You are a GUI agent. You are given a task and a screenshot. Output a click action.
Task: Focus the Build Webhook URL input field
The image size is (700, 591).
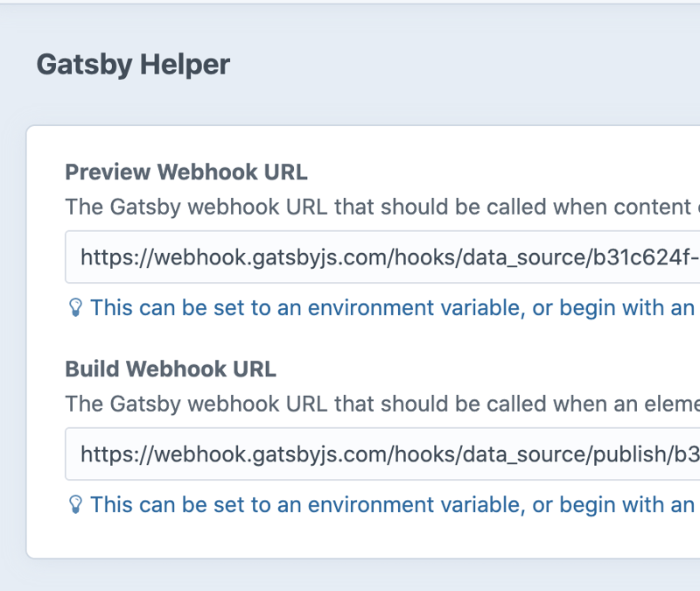point(385,454)
